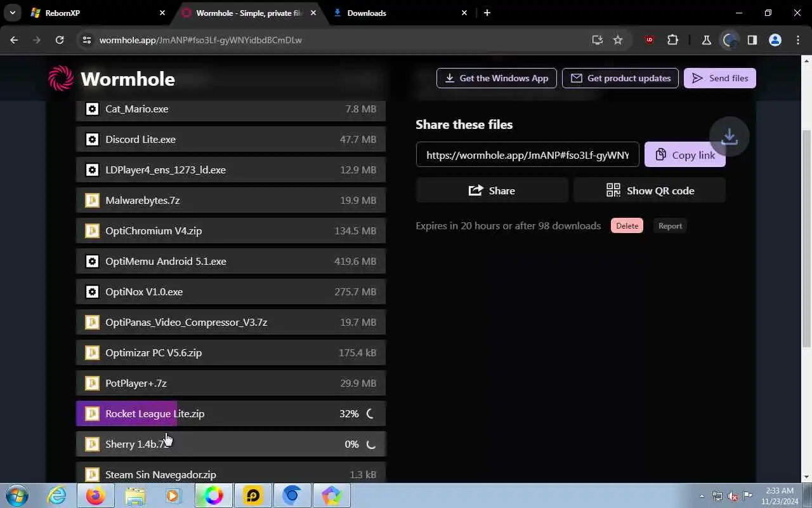Click the Copy link button
The height and width of the screenshot is (508, 812).
685,154
